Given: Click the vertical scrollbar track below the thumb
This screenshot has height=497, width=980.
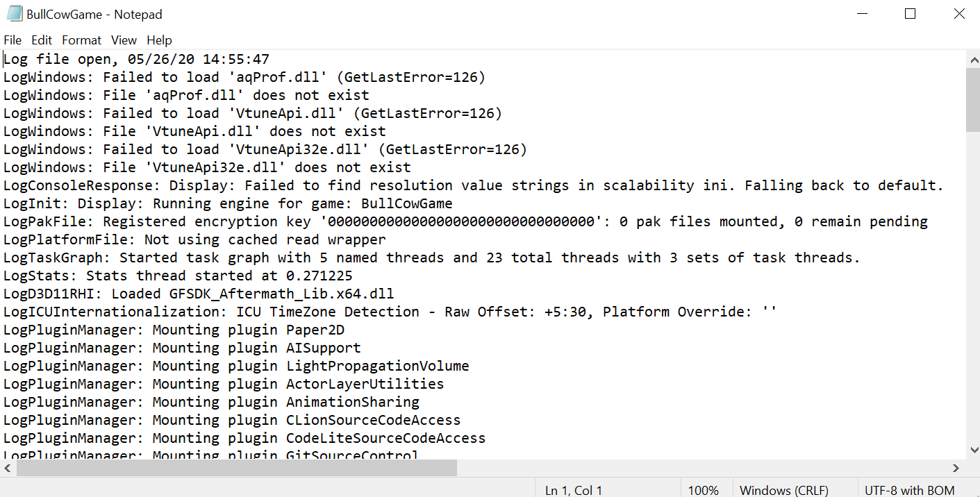Looking at the screenshot, I should coord(972,292).
